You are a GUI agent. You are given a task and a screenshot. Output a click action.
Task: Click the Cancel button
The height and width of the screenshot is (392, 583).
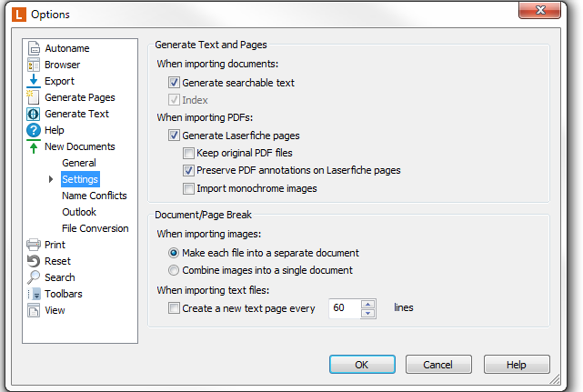438,365
